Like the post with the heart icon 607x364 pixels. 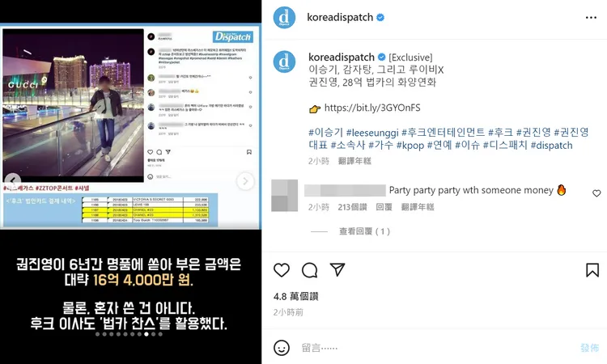pyautogui.click(x=282, y=270)
